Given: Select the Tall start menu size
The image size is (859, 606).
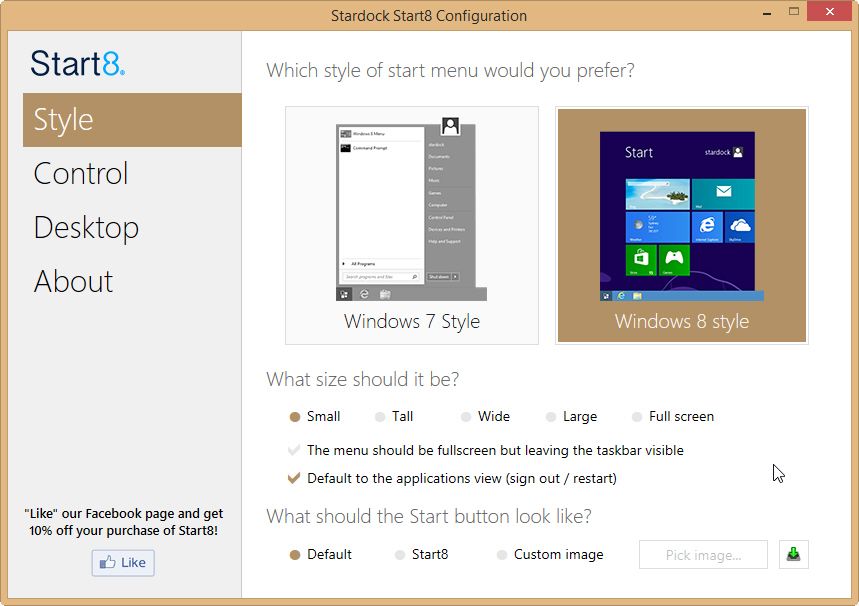Looking at the screenshot, I should click(379, 416).
